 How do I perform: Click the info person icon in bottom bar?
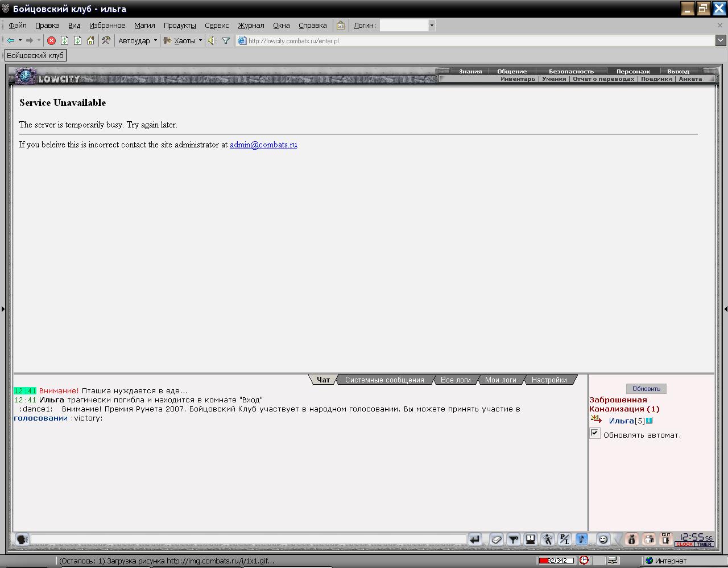click(631, 539)
